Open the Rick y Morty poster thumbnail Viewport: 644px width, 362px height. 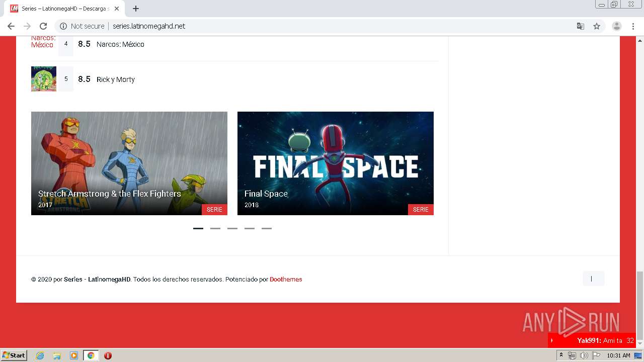click(44, 79)
